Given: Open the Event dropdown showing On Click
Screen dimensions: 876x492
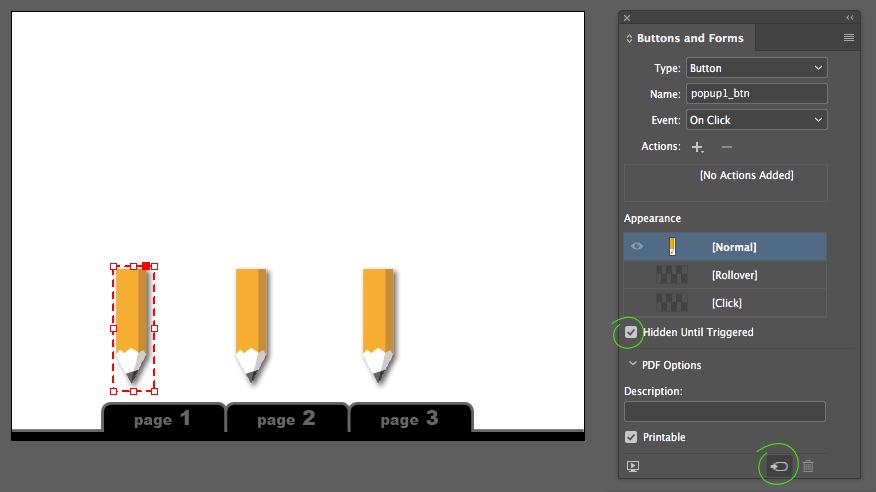Looking at the screenshot, I should pyautogui.click(x=756, y=120).
